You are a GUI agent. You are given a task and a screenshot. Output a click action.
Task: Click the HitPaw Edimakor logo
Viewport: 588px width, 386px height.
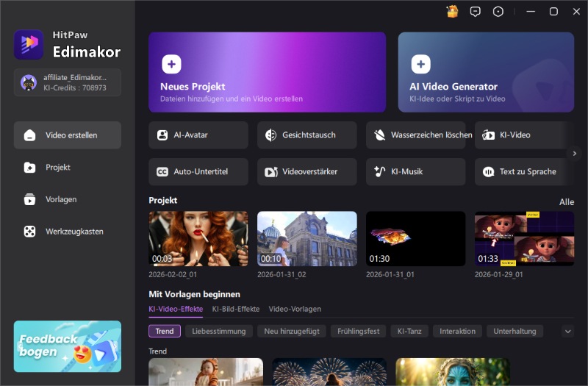(x=29, y=45)
